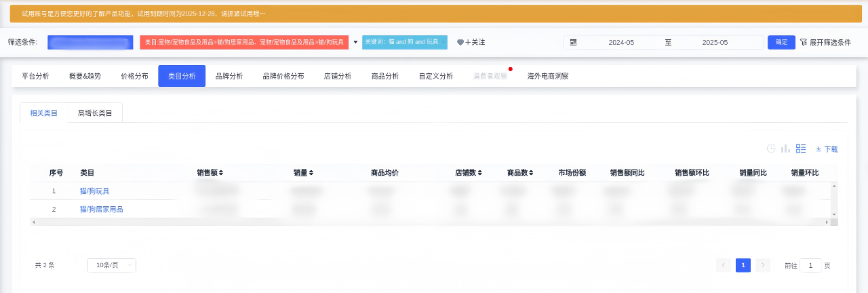Confirm the date range with 确定
Image resolution: width=868 pixels, height=293 pixels.
coord(781,42)
